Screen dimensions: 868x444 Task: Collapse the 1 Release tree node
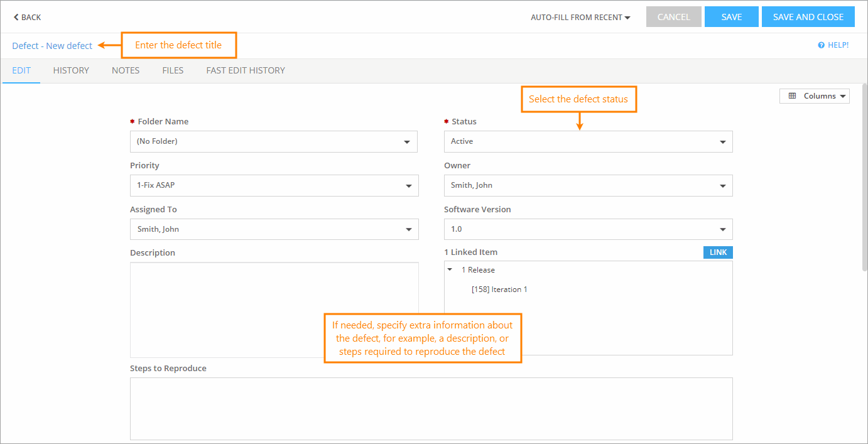click(450, 269)
